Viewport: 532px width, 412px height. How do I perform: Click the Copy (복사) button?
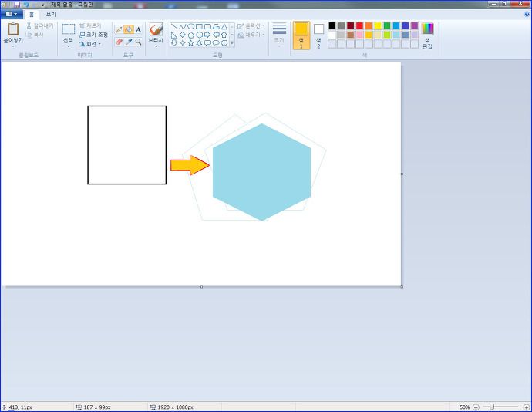[35, 35]
